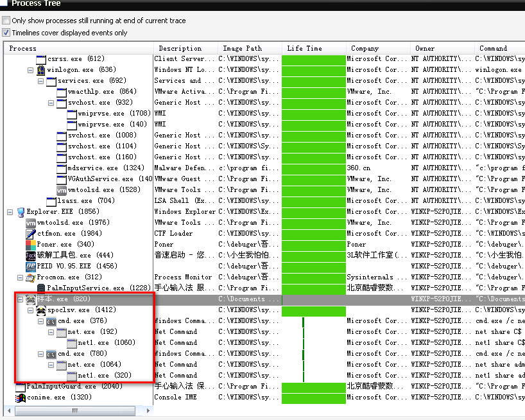Image resolution: width=525 pixels, height=420 pixels.
Task: Click the Company column header
Action: [377, 49]
